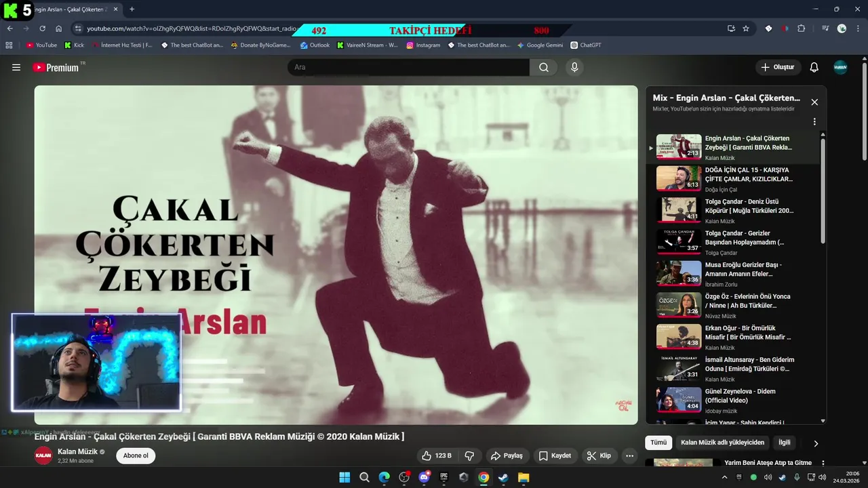Close the Mix playlist panel
Viewport: 868px width, 488px height.
pyautogui.click(x=814, y=102)
